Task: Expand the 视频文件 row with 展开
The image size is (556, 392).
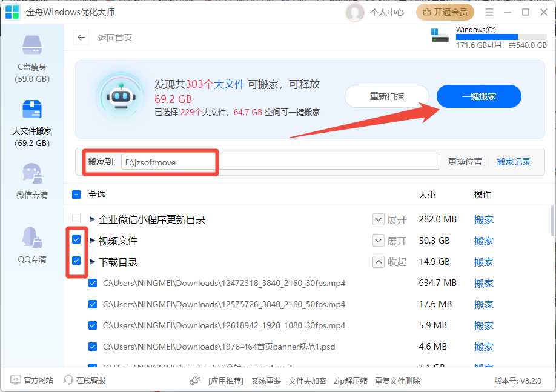Action: click(x=389, y=241)
